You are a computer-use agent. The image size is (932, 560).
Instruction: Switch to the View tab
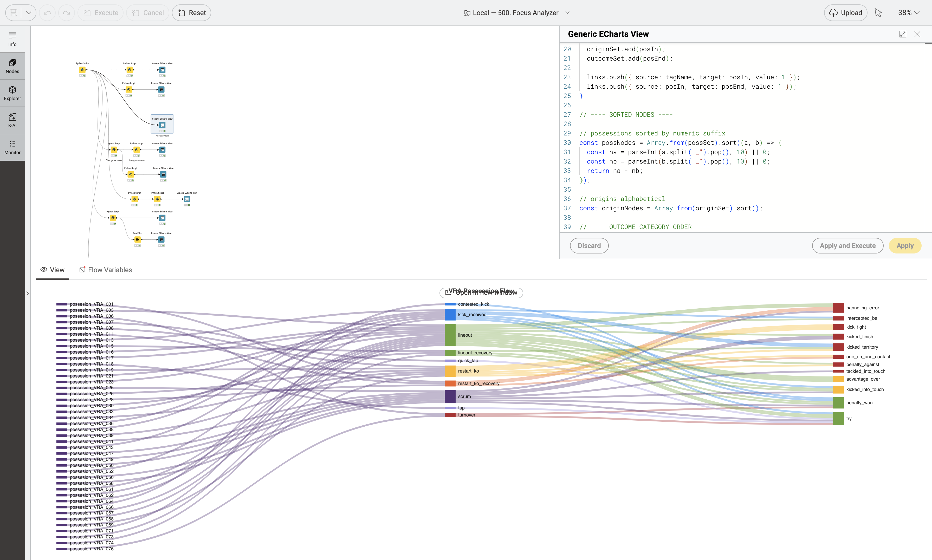click(x=53, y=269)
